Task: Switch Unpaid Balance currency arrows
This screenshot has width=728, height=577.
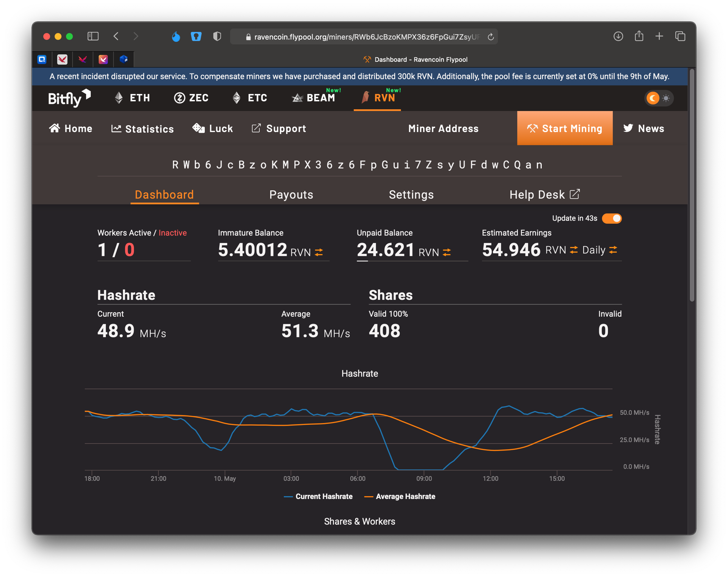Action: (447, 252)
